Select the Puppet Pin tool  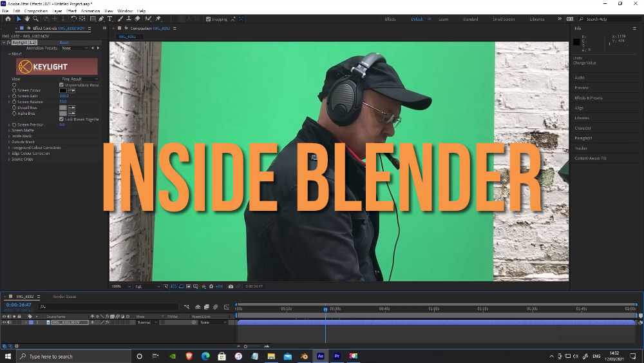(158, 19)
